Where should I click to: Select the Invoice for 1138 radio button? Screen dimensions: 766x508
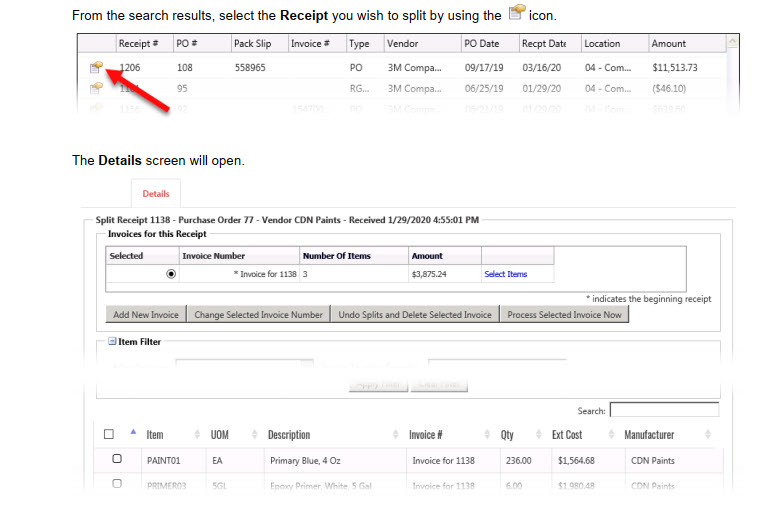pos(171,273)
